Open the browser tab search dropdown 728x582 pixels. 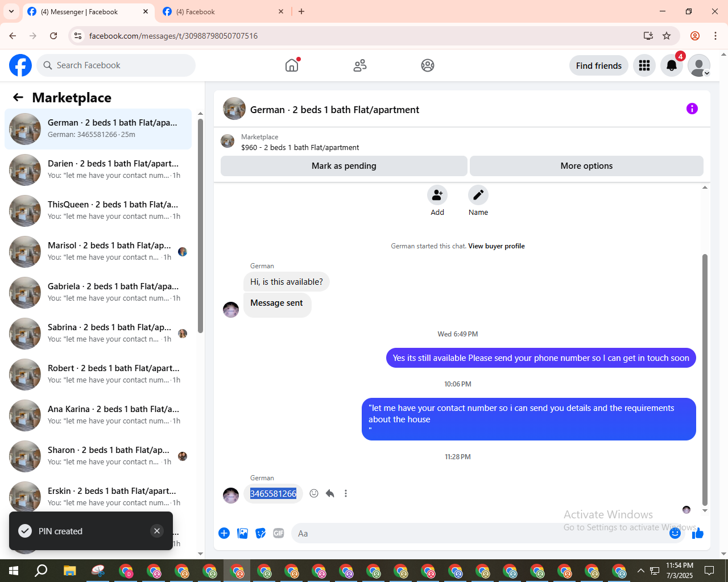tap(11, 11)
